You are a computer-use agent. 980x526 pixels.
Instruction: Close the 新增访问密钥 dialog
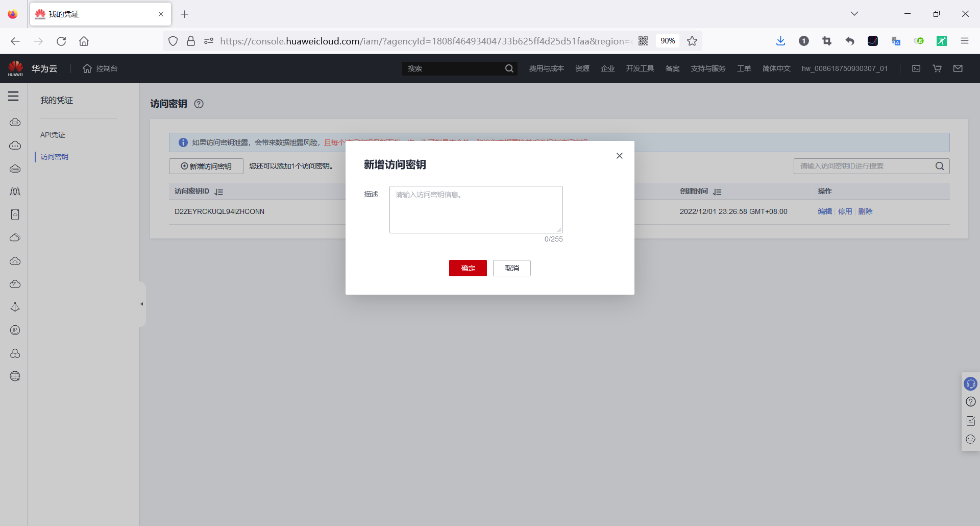619,156
